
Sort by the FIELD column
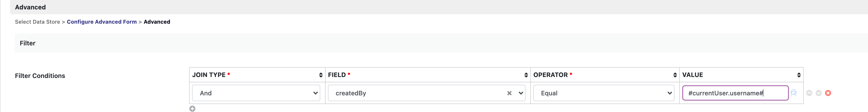(x=526, y=75)
